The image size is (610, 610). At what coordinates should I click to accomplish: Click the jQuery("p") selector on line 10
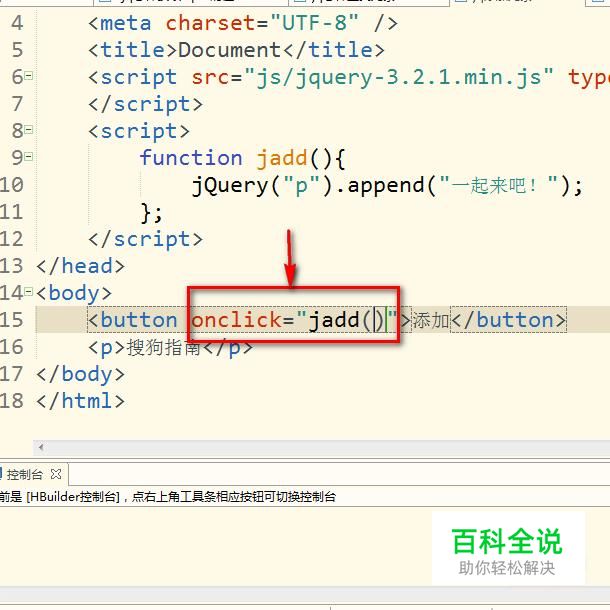point(262,186)
